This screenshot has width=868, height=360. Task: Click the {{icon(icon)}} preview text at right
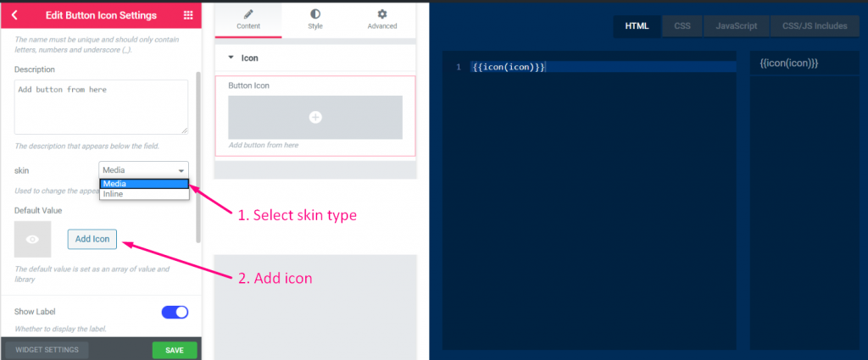click(x=789, y=64)
